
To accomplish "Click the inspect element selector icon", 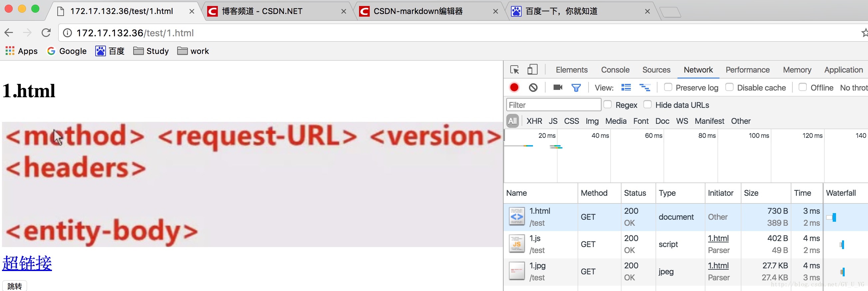I will click(515, 70).
